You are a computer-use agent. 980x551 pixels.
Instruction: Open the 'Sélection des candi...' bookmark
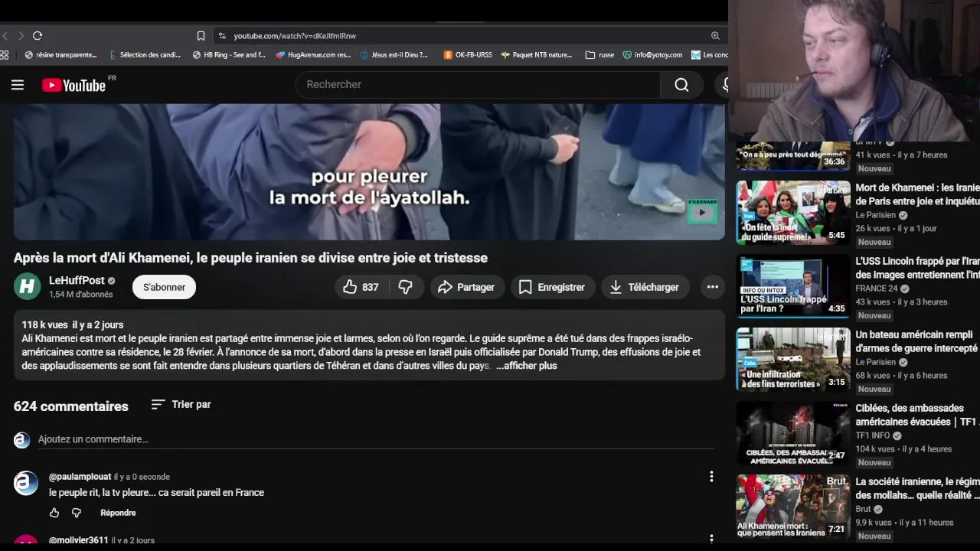click(x=145, y=55)
